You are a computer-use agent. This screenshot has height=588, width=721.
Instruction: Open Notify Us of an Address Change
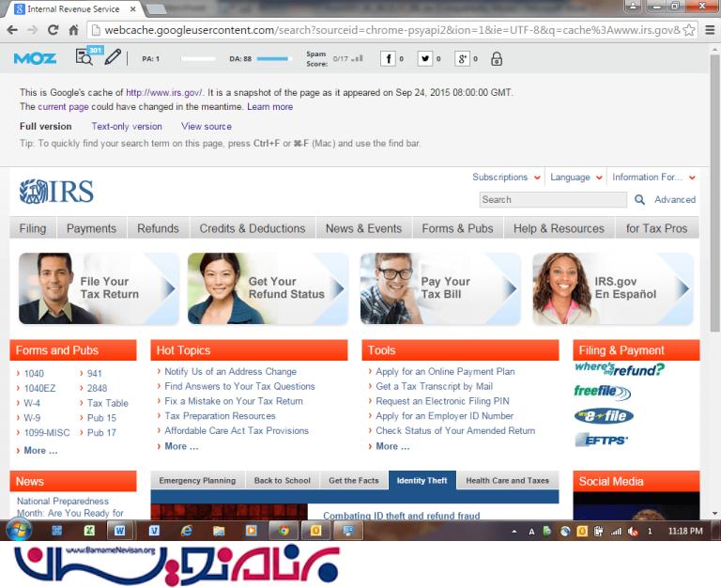point(230,371)
